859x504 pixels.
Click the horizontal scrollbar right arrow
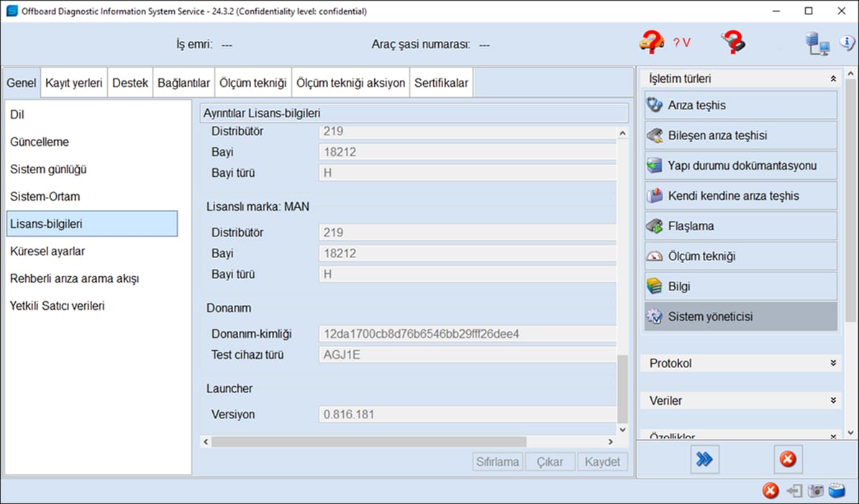tap(611, 441)
